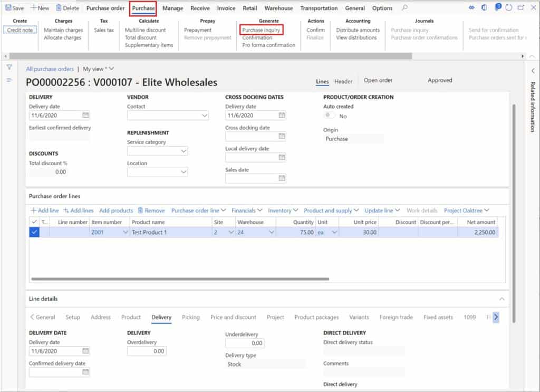Open the Delivery date calendar picker
The image size is (540, 392).
point(86,115)
